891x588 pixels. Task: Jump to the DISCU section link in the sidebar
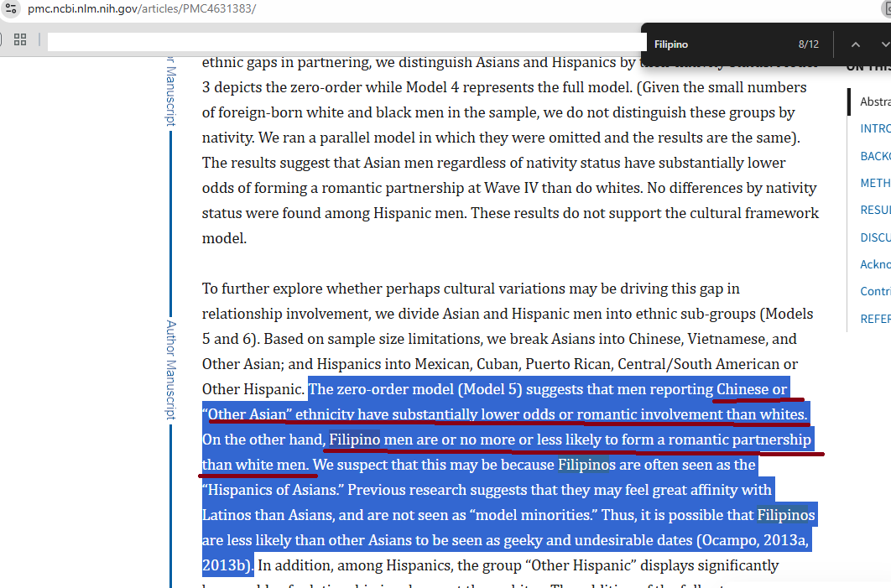875,237
